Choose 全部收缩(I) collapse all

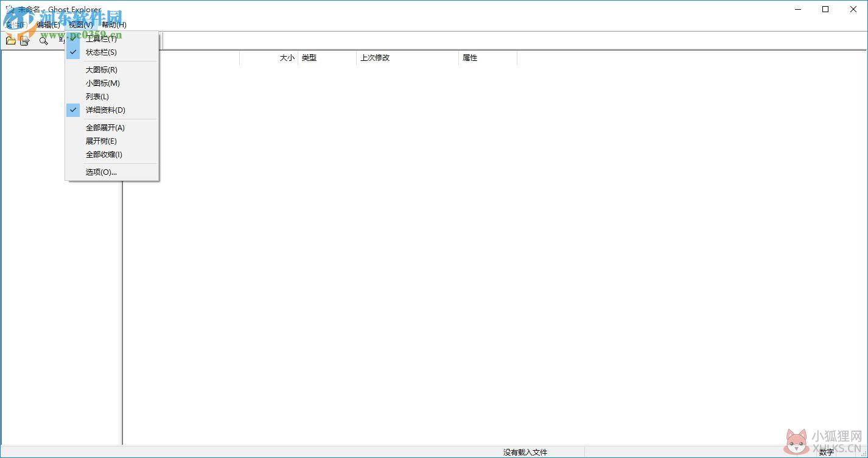pos(112,155)
